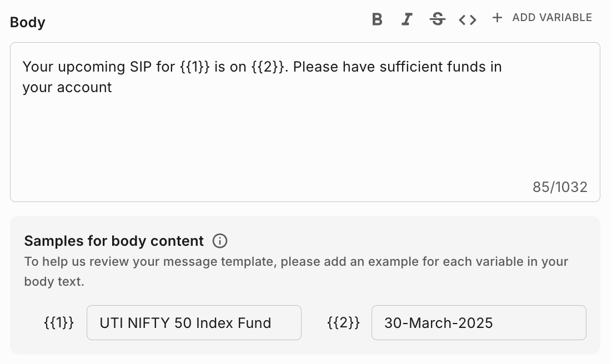Select the sample field containing 30-March-2025
Image resolution: width=612 pixels, height=364 pixels.
(x=479, y=322)
